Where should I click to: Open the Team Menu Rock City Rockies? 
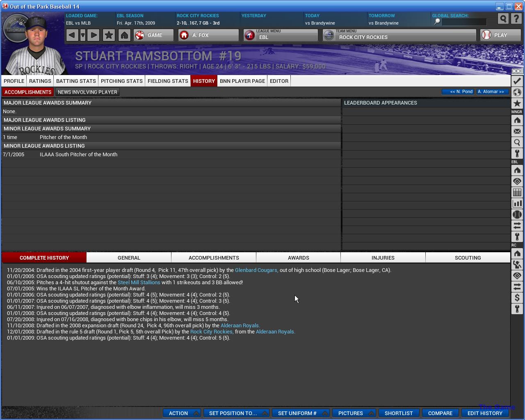coord(399,35)
